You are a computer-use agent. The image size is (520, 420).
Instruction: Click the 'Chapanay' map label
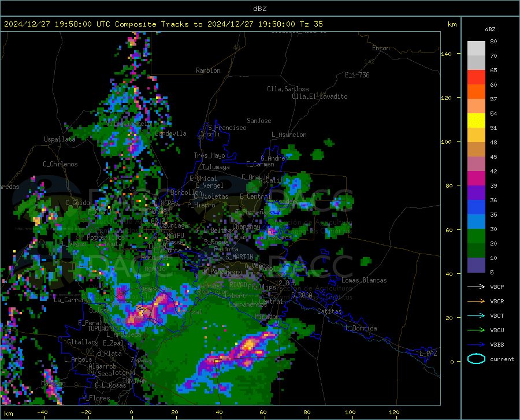(246, 226)
